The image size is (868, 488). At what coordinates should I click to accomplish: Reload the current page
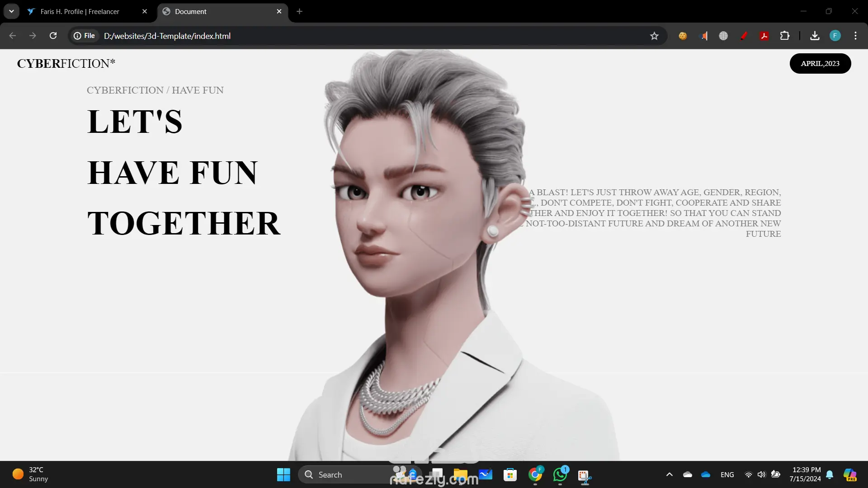pos(53,36)
